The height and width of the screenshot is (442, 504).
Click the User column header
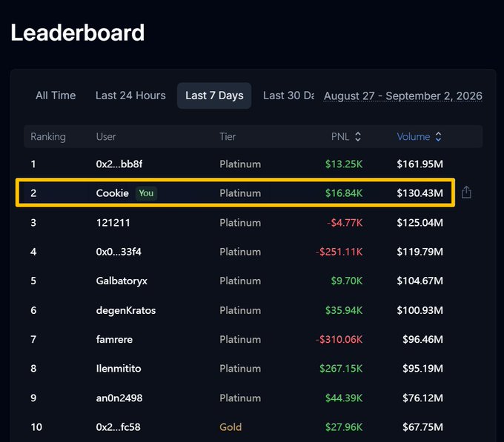[x=106, y=137]
